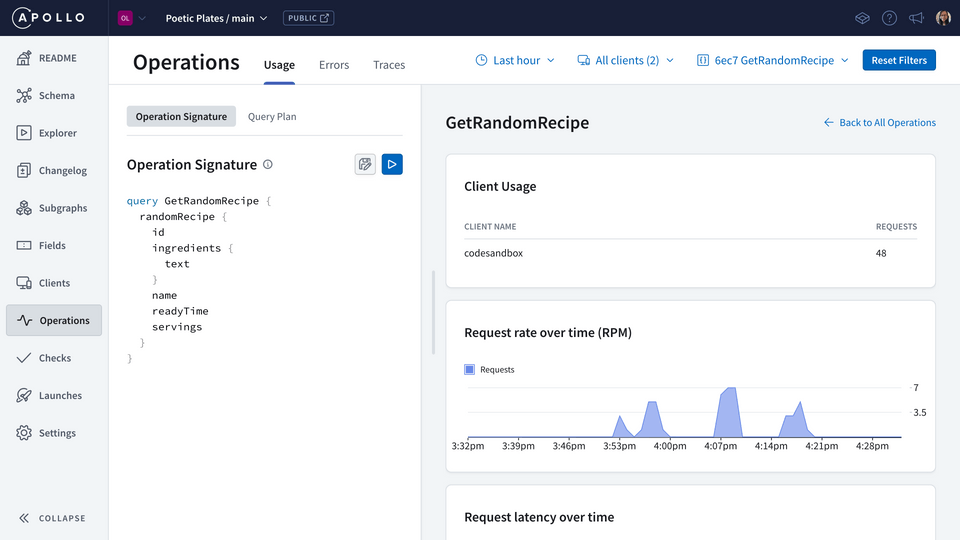Open the user profile avatar
Viewport: 960px width, 540px height.
(x=943, y=18)
